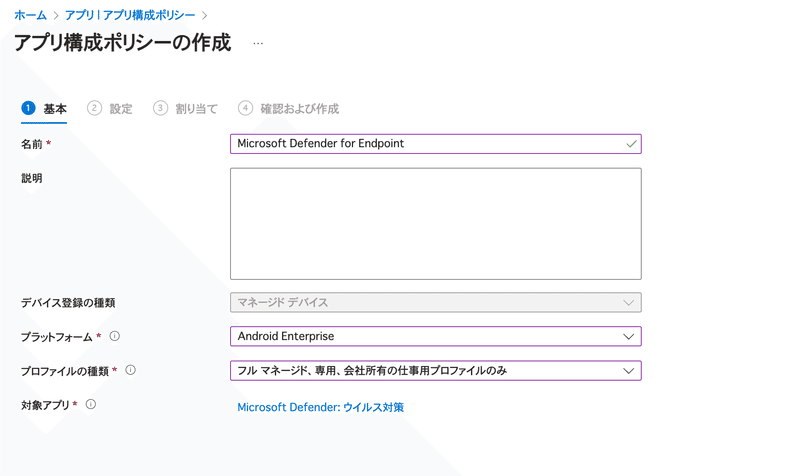This screenshot has height=476, width=800.
Task: Open the ellipsis menu beside the page title
Action: coord(258,43)
